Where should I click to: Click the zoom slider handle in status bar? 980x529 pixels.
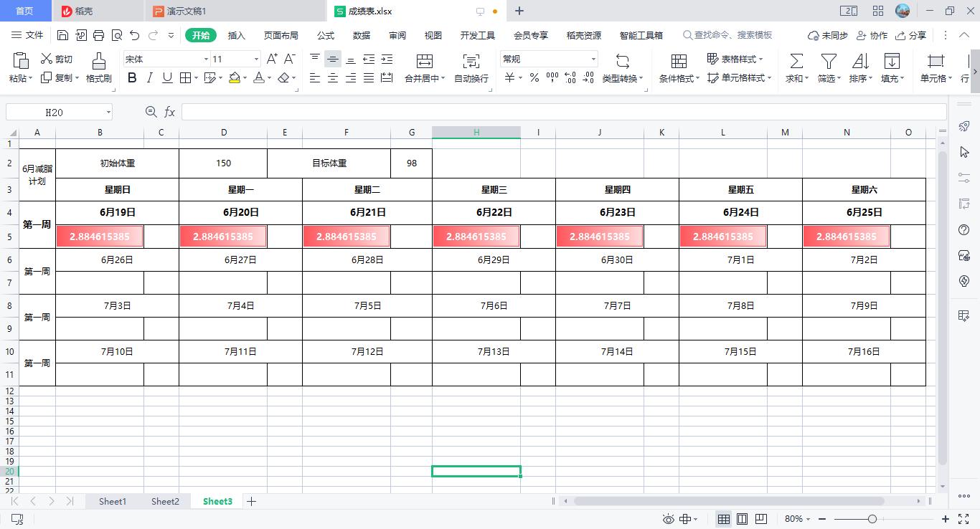pyautogui.click(x=872, y=519)
